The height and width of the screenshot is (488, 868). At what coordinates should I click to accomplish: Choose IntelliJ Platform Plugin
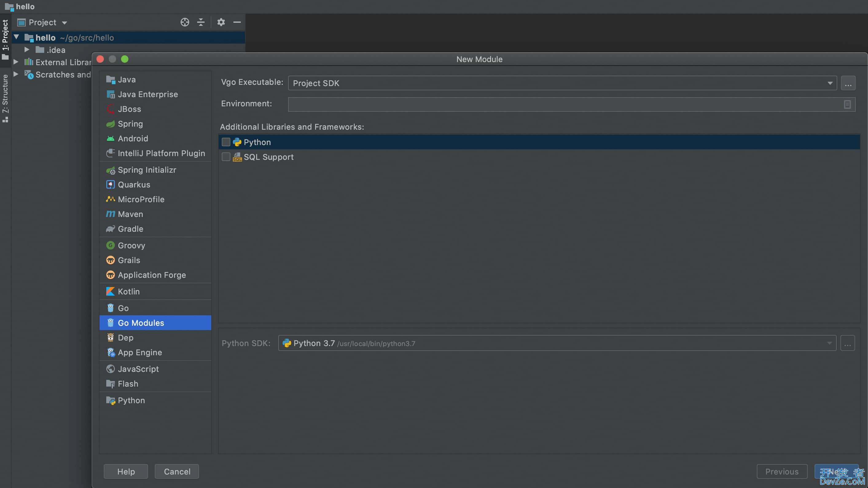pyautogui.click(x=155, y=153)
